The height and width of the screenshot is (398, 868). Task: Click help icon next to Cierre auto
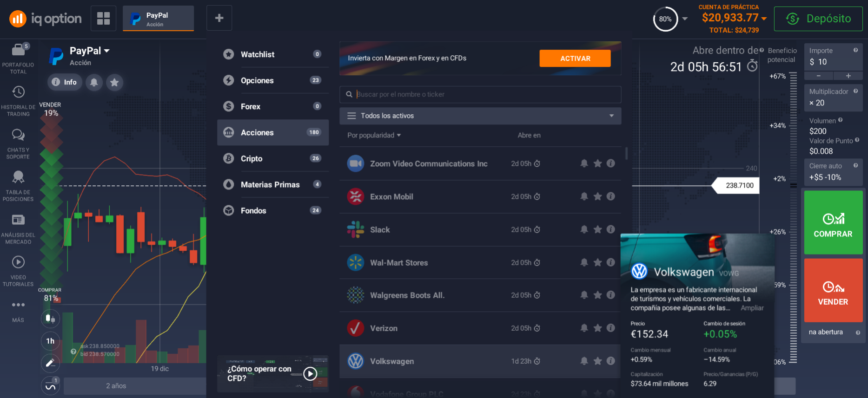click(x=855, y=165)
